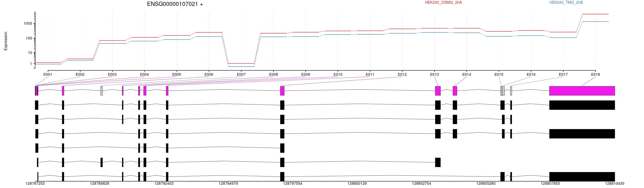This screenshot has width=644, height=188.
Task: Select exon label E011
Action: (370, 74)
